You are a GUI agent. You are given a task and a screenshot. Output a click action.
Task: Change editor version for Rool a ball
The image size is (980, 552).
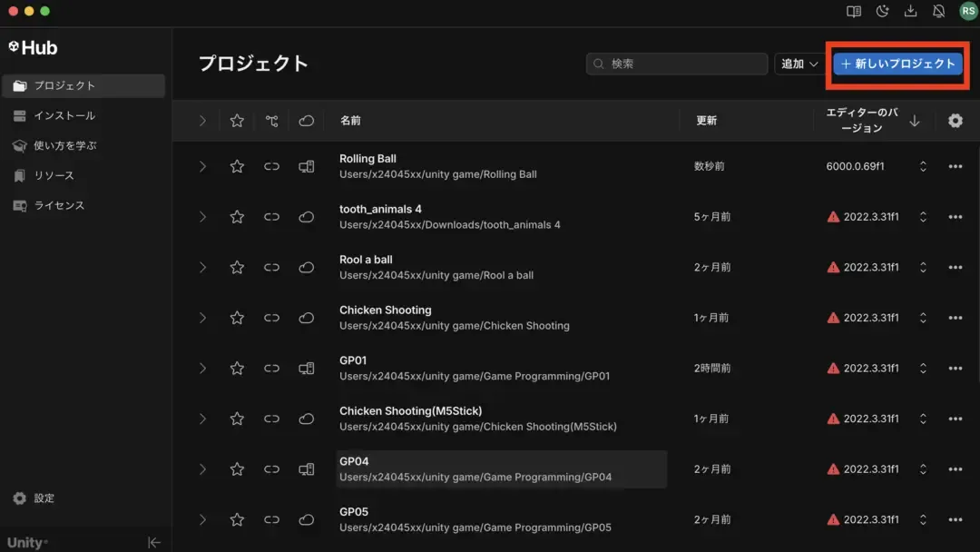[x=923, y=268]
